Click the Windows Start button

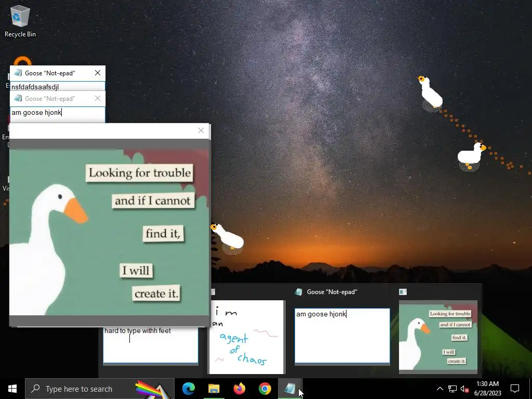point(12,389)
